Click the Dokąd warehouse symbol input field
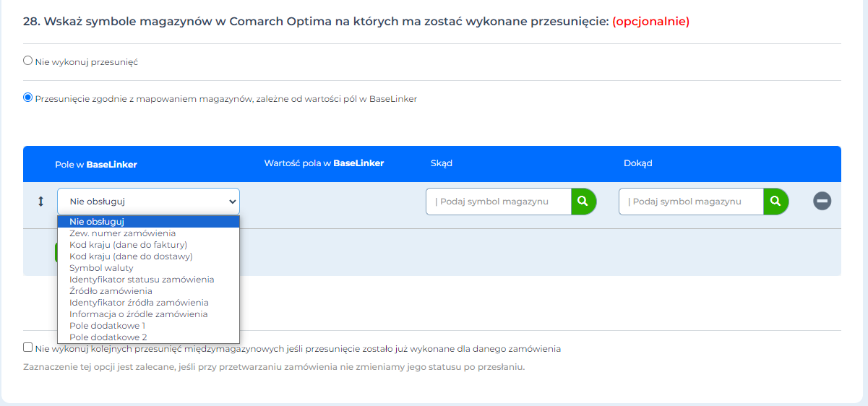The width and height of the screenshot is (868, 406). (x=691, y=202)
